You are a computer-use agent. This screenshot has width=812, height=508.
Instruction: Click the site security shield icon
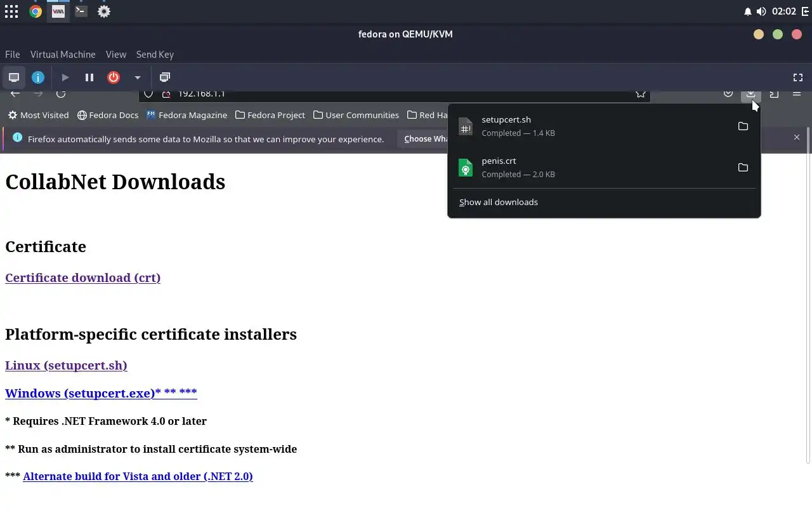click(x=148, y=94)
